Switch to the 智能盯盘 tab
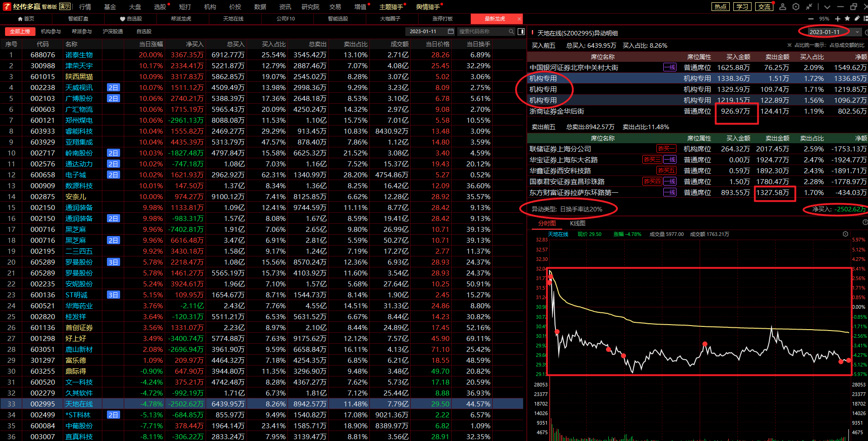 tap(78, 19)
